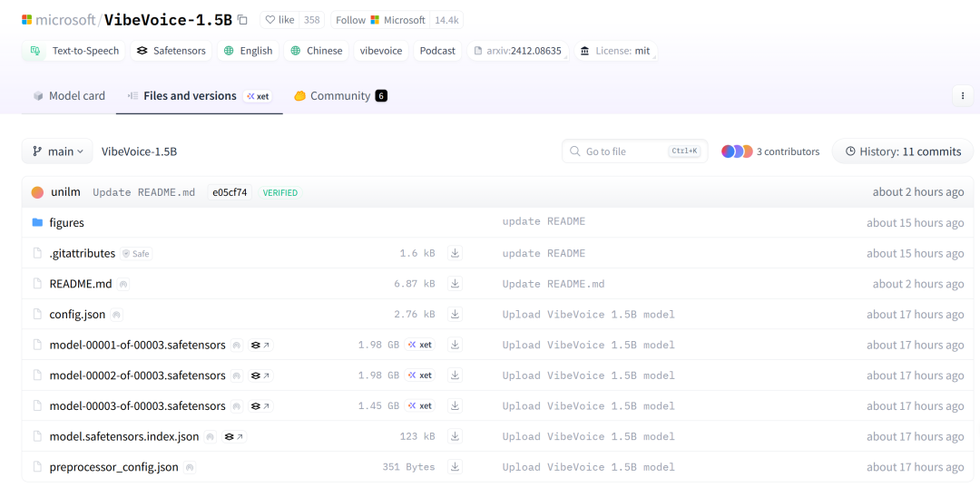
Task: Switch to the Community tab
Action: (340, 96)
